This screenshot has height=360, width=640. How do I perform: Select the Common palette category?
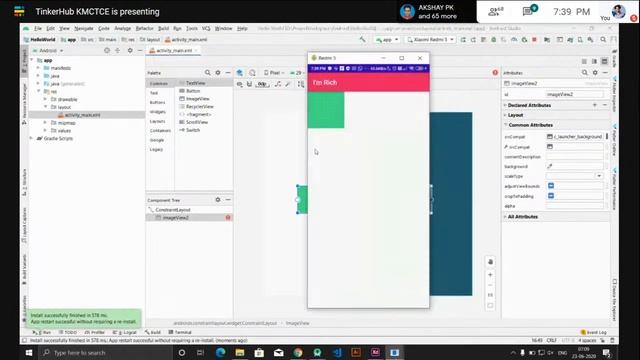[x=159, y=83]
